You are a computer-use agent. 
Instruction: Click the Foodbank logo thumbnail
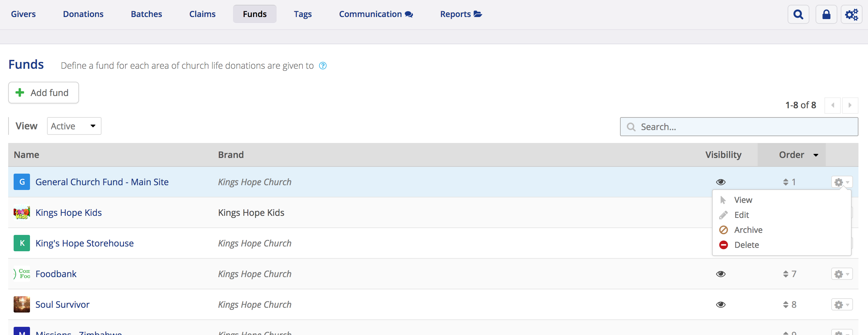pyautogui.click(x=22, y=274)
